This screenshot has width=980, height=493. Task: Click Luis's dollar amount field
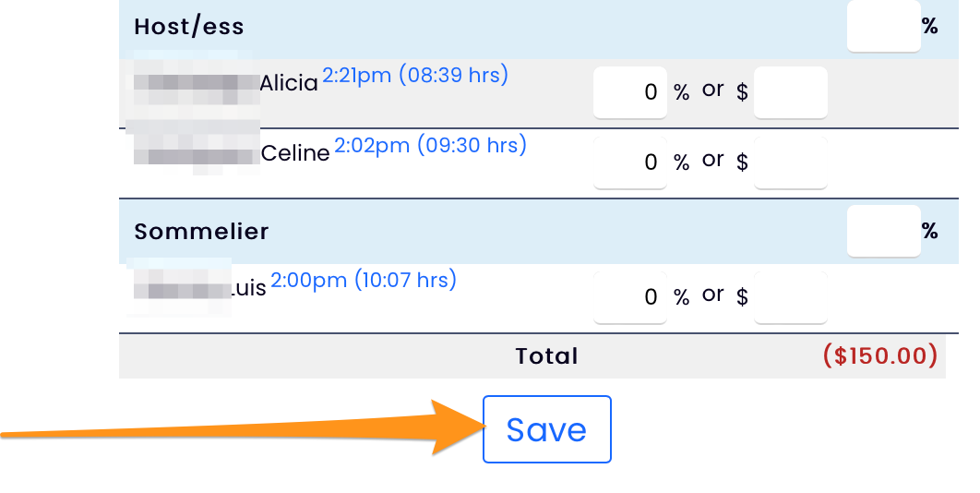(x=790, y=296)
